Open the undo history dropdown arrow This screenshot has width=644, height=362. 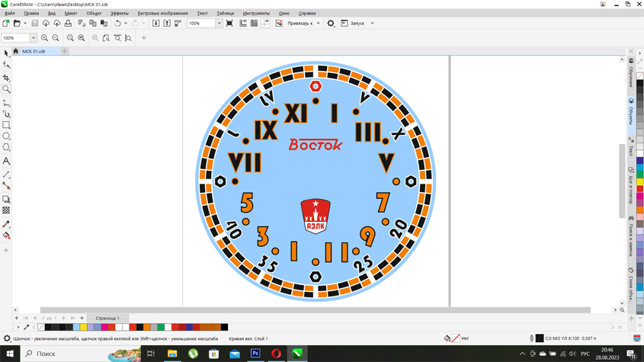[126, 24]
